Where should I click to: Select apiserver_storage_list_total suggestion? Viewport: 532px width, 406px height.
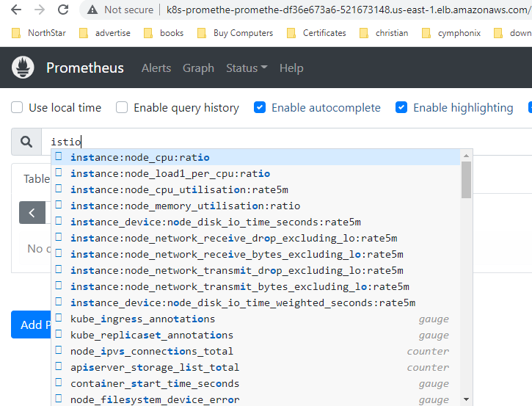pyautogui.click(x=257, y=367)
